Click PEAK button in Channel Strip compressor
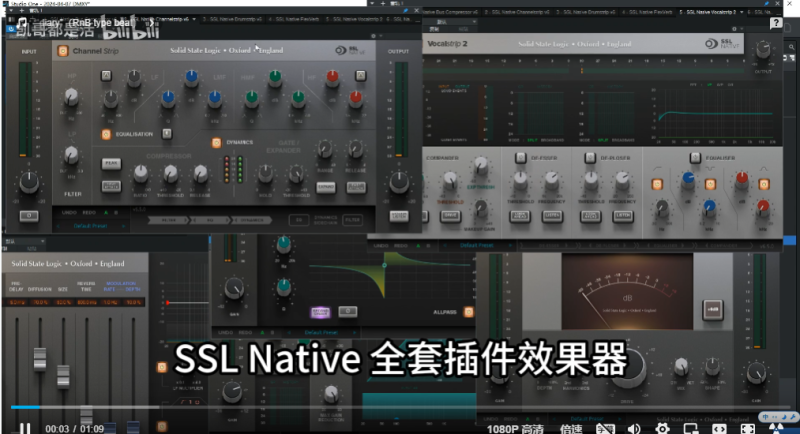Viewport: 800px width, 434px height. (111, 163)
